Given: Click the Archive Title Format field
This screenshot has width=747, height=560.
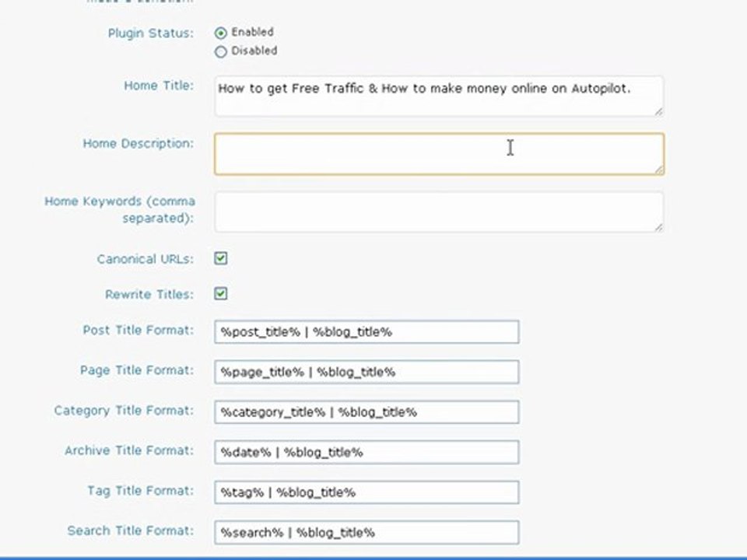Looking at the screenshot, I should (366, 453).
